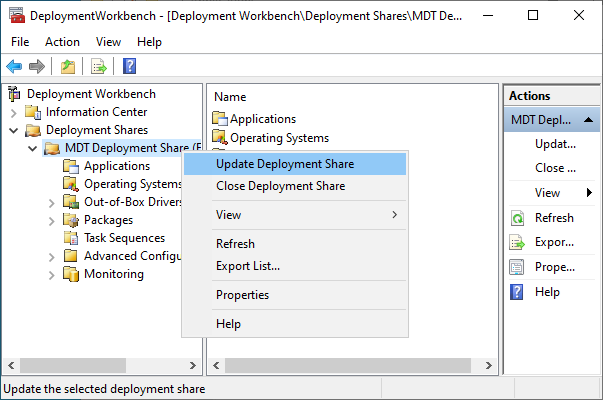
Task: Click Prope... label in Actions pane
Action: coord(555,267)
